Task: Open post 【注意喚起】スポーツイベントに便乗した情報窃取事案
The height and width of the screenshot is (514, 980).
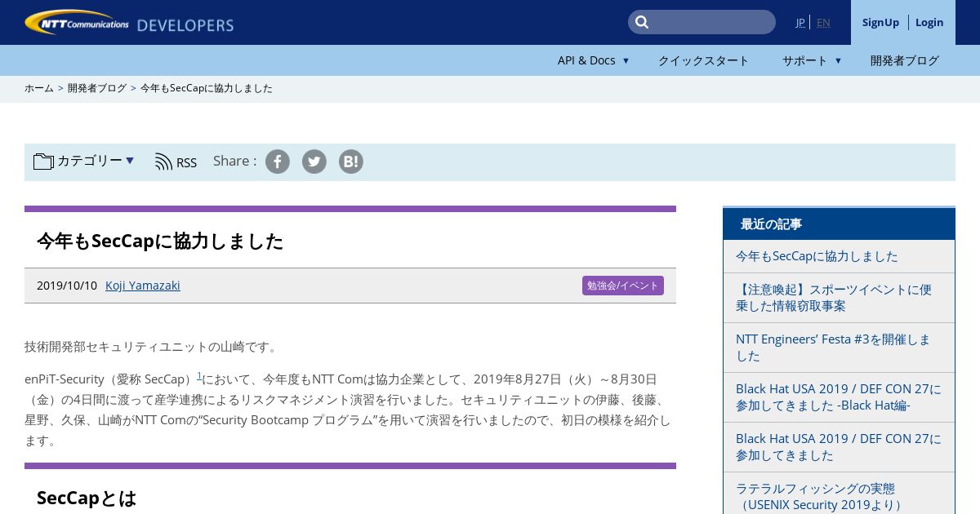Action: point(834,298)
